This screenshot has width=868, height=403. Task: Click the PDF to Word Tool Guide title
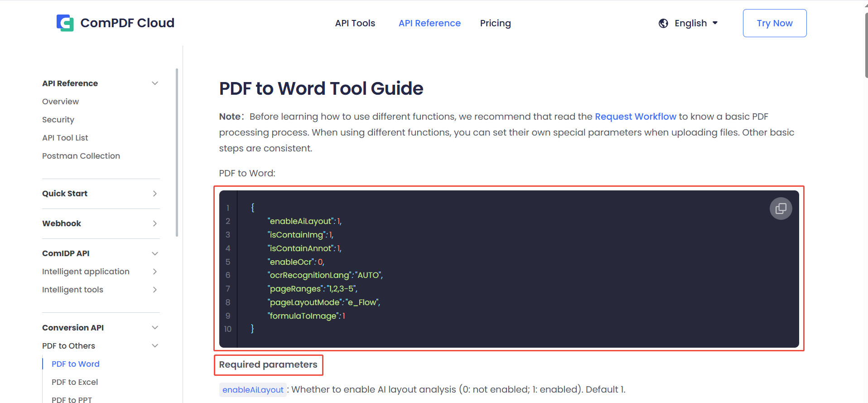click(x=321, y=88)
